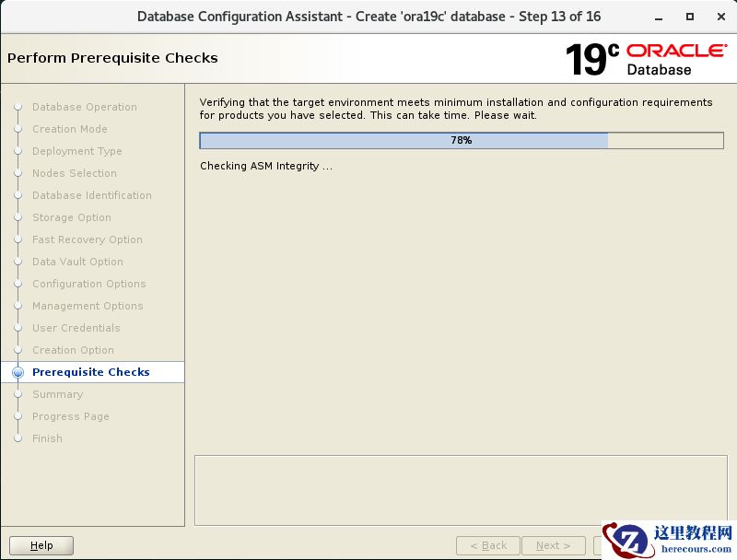Screen dimensions: 737x560
Task: Select Creation Mode step
Action: [x=70, y=129]
